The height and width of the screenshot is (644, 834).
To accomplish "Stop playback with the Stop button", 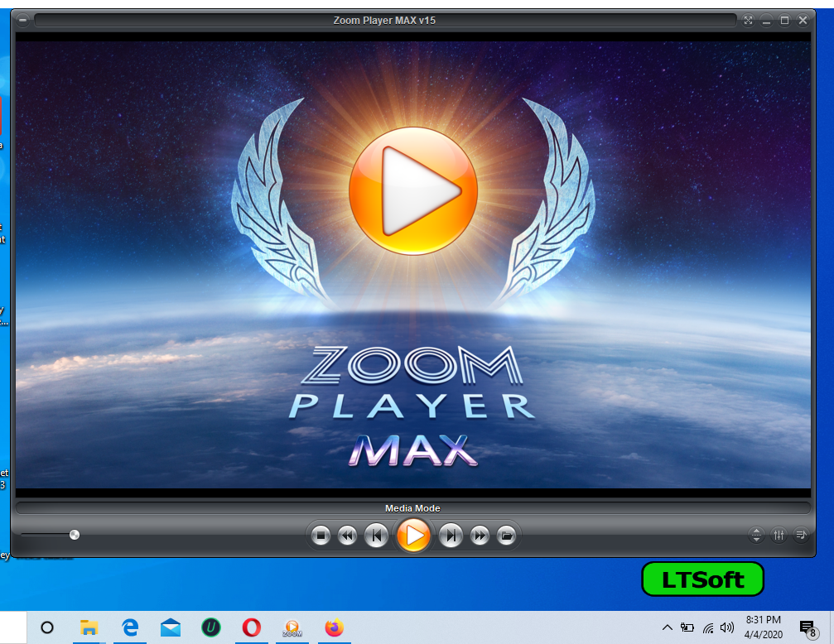I will pyautogui.click(x=321, y=536).
